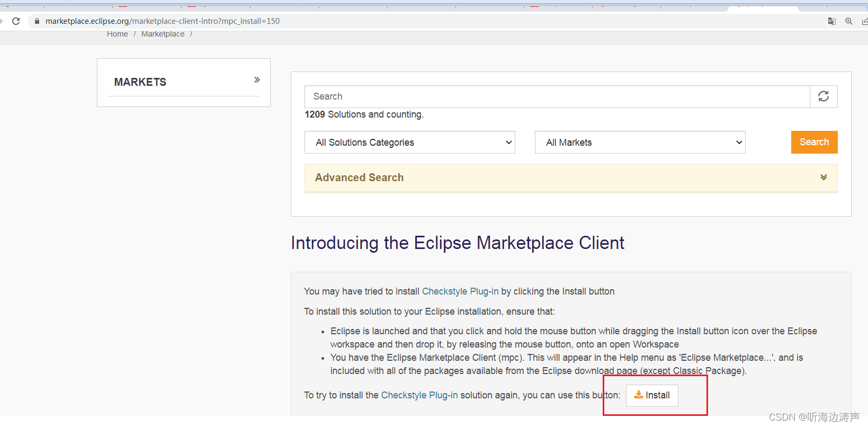Click the marketplace.eclipse.org URL in the address bar

coord(163,21)
